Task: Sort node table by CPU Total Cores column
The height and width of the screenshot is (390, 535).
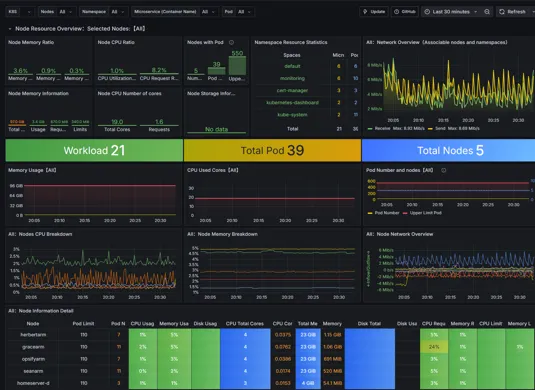Action: (245, 323)
